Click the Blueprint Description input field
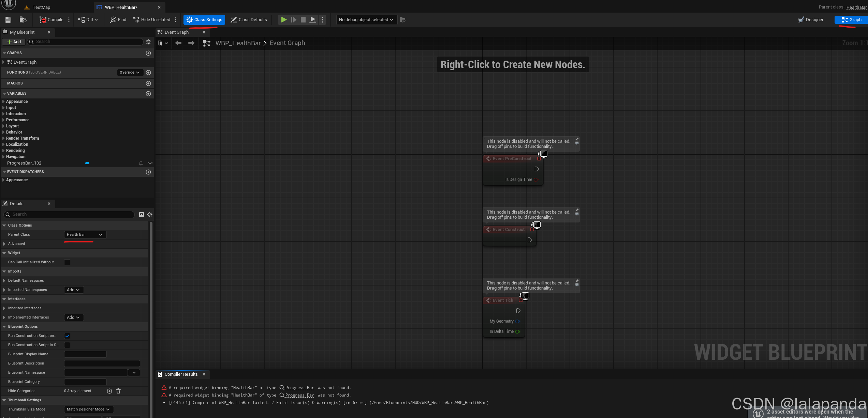This screenshot has width=868, height=418. 102,363
